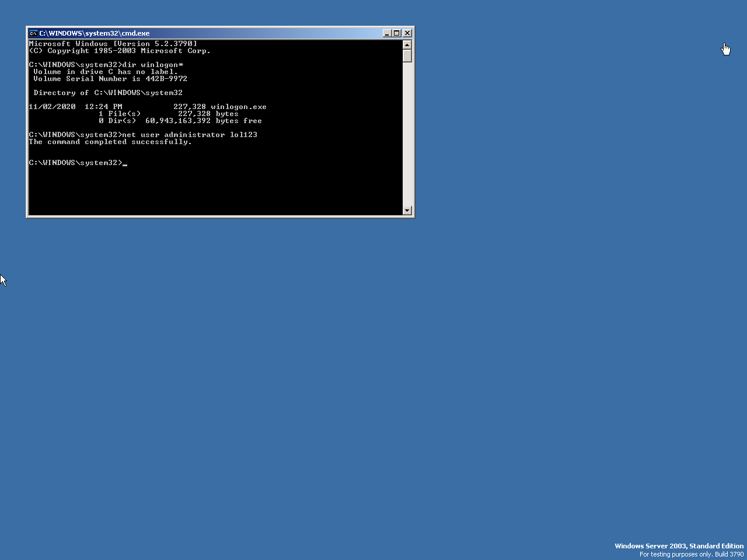The width and height of the screenshot is (747, 560).
Task: Click the 'Directory of C:\WINDOWS\system32' line
Action: point(108,93)
